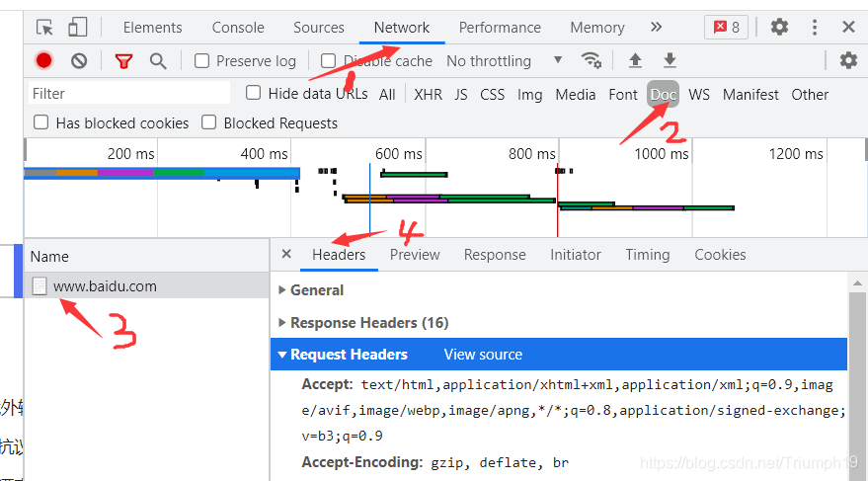The width and height of the screenshot is (868, 481).
Task: Click the red load marker in timeline
Action: (558, 200)
